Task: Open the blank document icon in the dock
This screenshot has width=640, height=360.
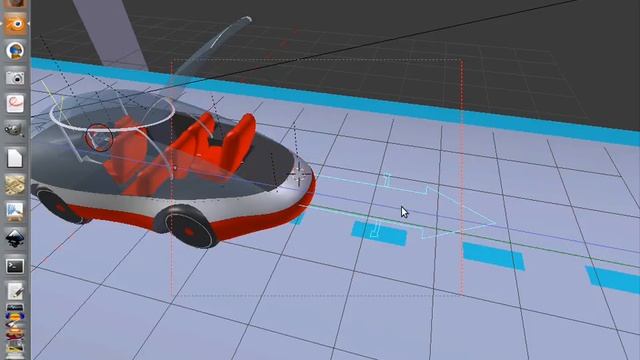Action: (x=15, y=158)
